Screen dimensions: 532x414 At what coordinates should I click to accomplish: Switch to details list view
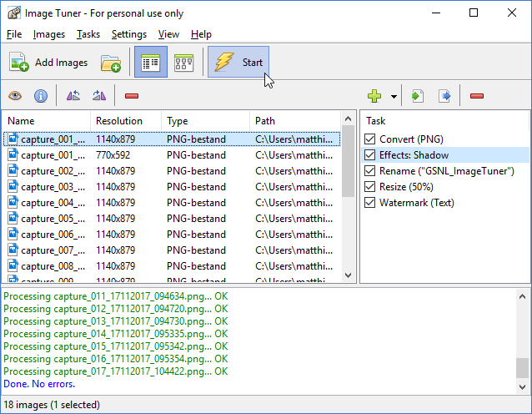pos(151,63)
